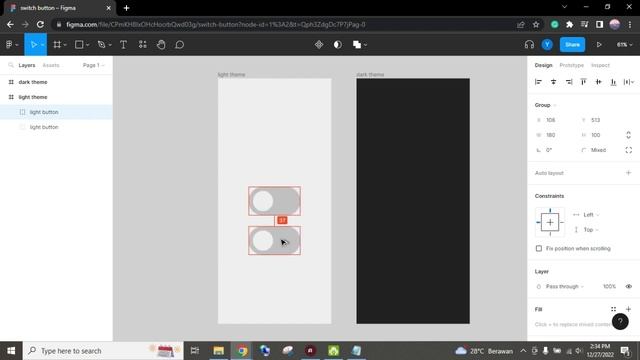Select the light theme layer

coord(56,97)
